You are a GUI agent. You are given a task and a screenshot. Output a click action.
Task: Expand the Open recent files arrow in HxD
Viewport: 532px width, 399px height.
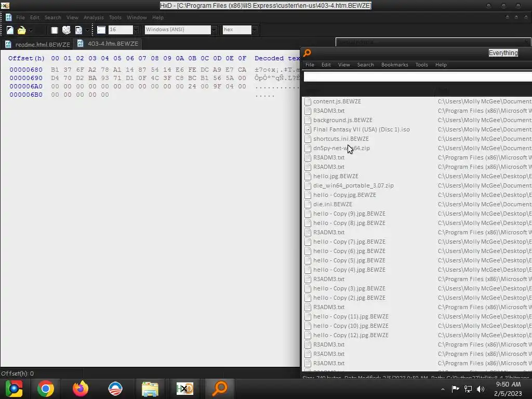31,30
